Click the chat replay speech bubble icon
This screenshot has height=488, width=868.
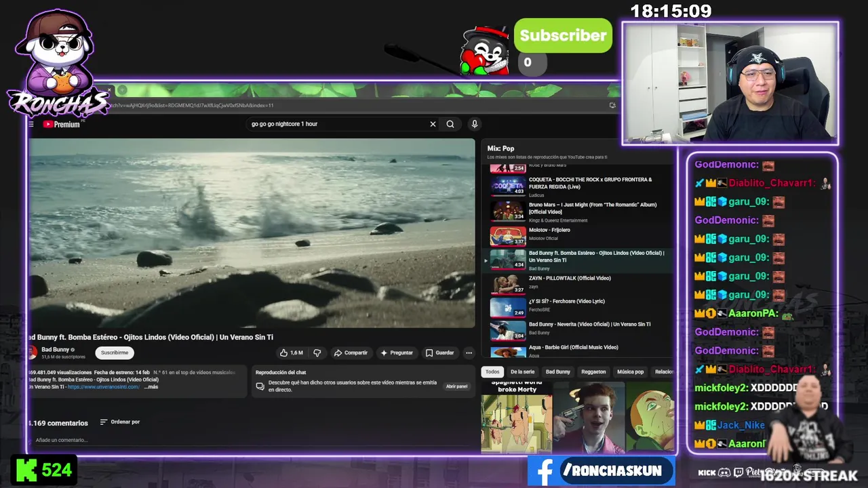(x=260, y=386)
